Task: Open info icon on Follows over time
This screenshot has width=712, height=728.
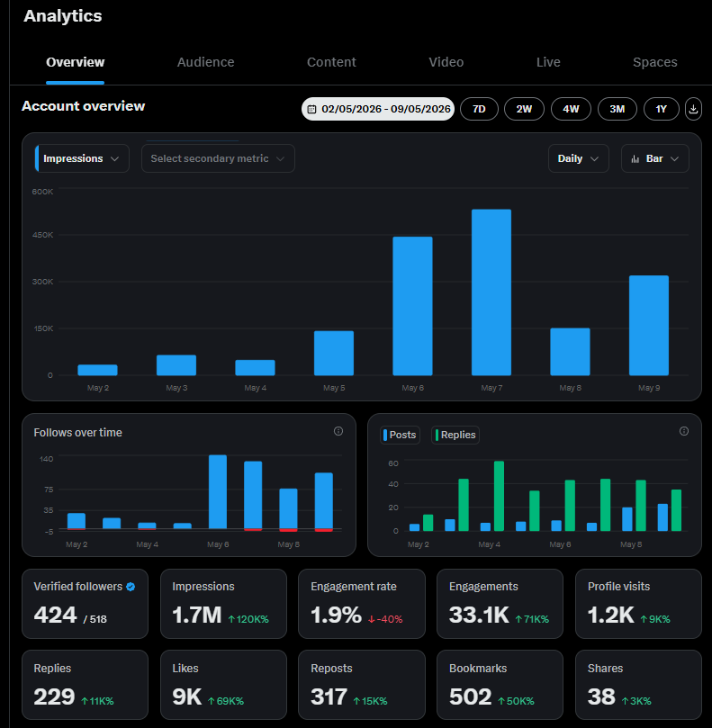Action: tap(338, 431)
